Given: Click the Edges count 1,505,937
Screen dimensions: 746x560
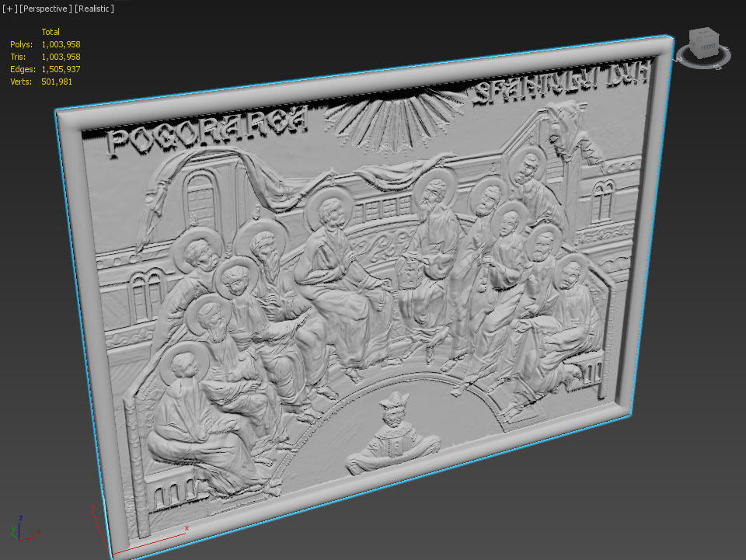Looking at the screenshot, I should click(x=61, y=69).
